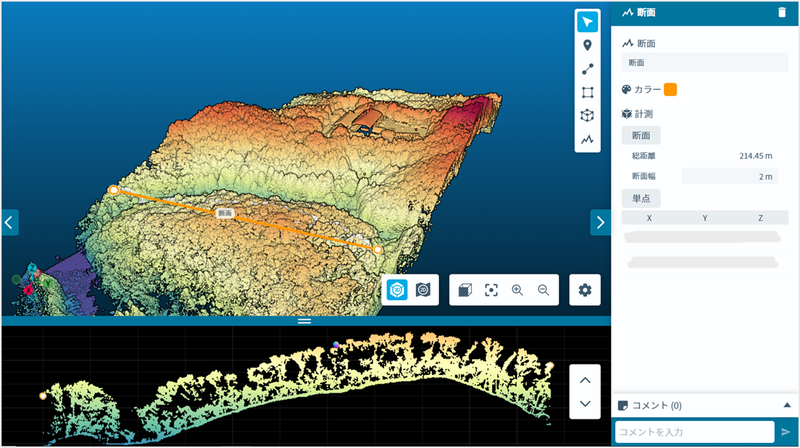Choose the cross-section profile tool

pyautogui.click(x=587, y=139)
